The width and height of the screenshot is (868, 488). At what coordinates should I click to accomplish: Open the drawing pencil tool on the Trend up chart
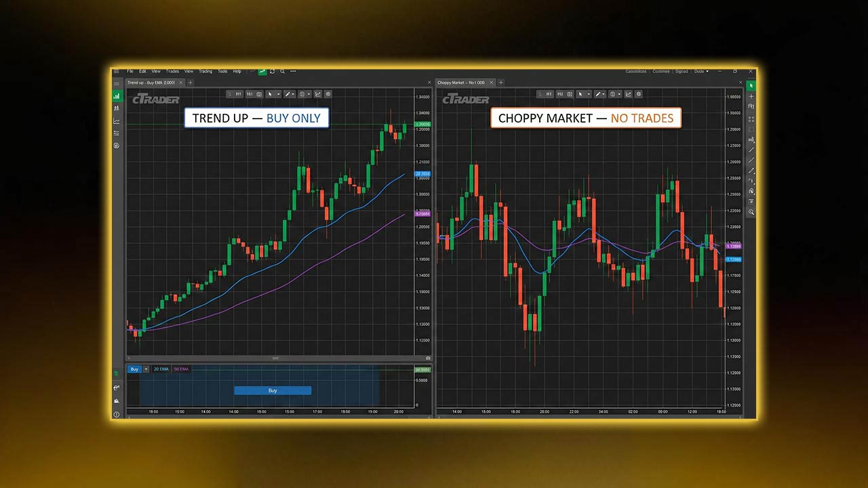288,94
